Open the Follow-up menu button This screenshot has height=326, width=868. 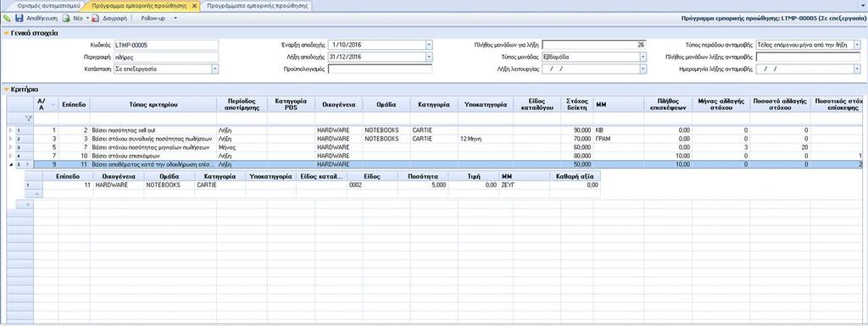pos(153,19)
